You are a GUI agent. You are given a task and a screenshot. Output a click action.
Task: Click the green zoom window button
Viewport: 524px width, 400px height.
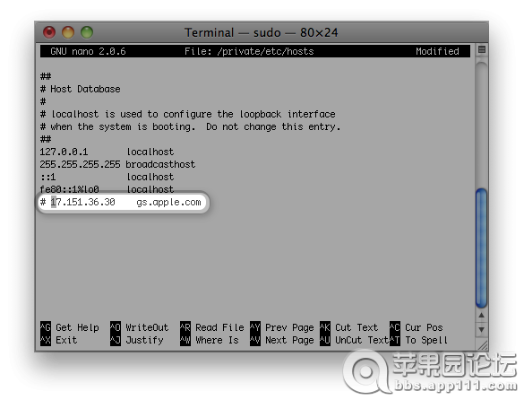(87, 32)
